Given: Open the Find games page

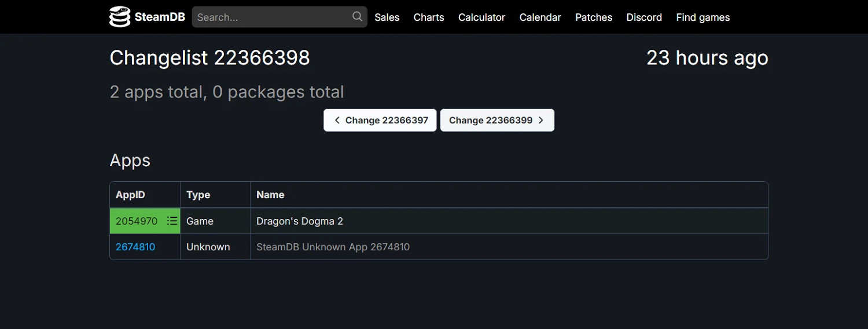Looking at the screenshot, I should 703,17.
